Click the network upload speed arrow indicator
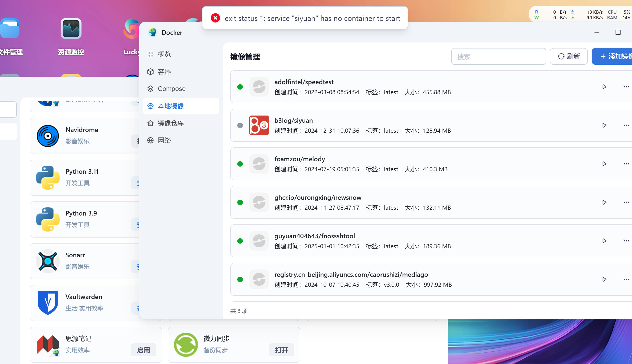Screen dimensions: 632x364 [573, 12]
